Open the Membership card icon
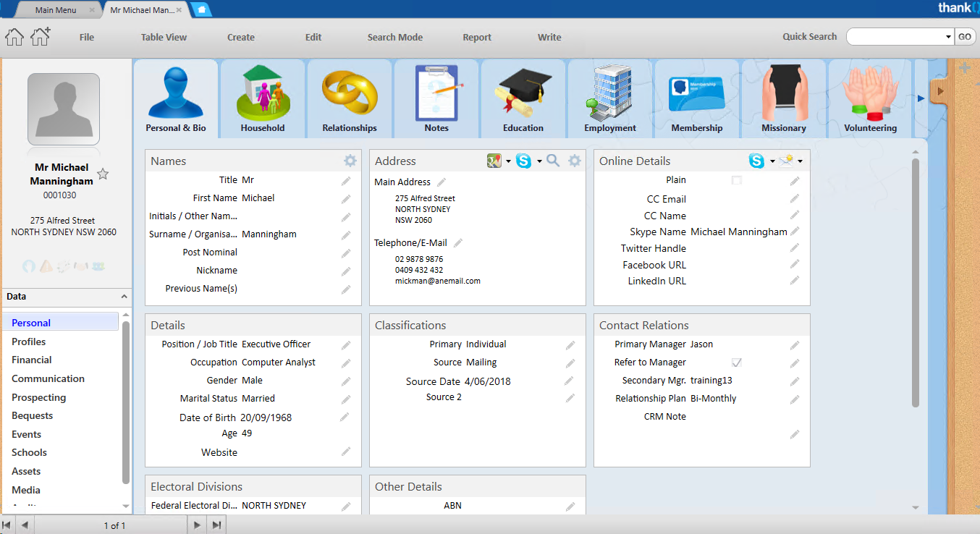Viewport: 980px width, 534px height. [x=696, y=94]
